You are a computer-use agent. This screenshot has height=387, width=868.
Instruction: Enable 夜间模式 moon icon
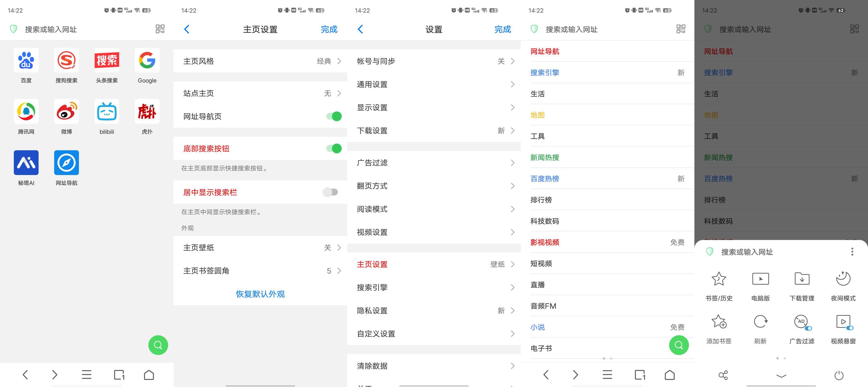(x=843, y=278)
